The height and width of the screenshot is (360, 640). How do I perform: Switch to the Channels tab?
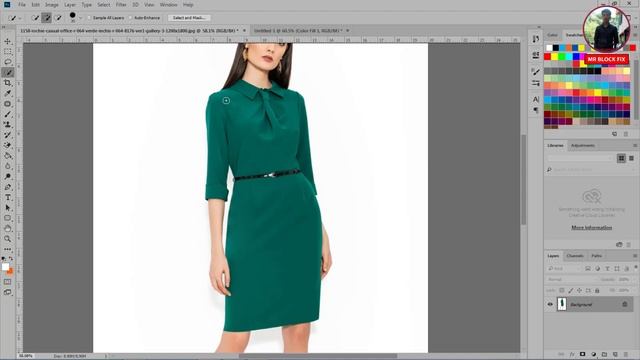(x=575, y=256)
